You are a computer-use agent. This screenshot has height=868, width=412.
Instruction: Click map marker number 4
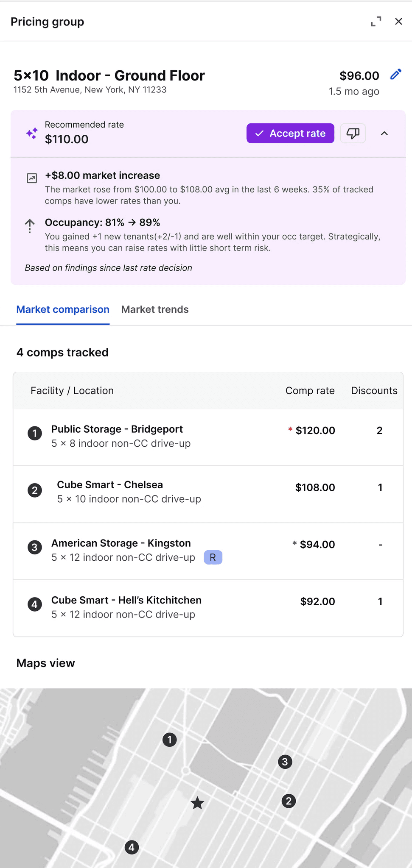click(132, 847)
